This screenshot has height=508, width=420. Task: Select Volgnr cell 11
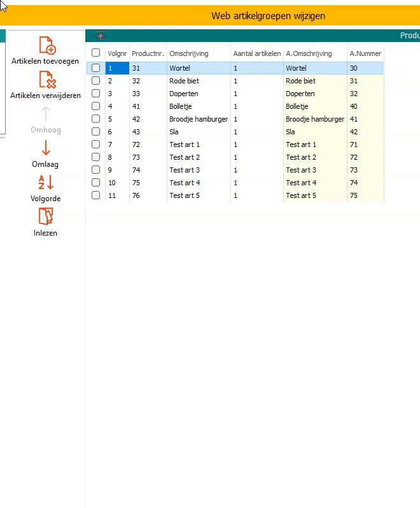(x=117, y=195)
